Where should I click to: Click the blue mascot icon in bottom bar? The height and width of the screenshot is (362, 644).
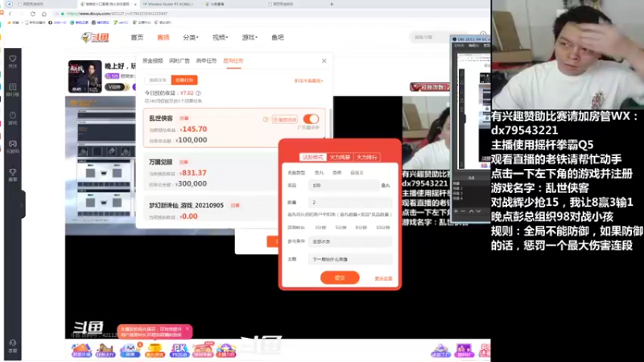coord(130,350)
